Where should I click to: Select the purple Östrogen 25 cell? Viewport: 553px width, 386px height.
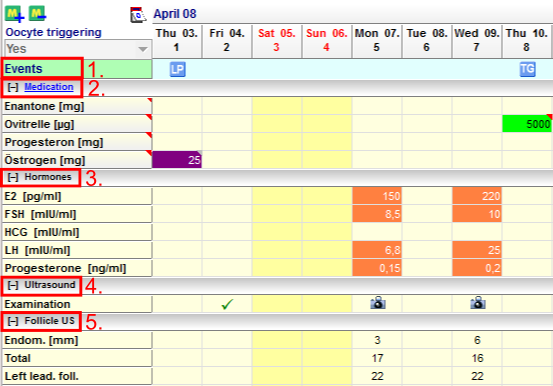coord(177,160)
